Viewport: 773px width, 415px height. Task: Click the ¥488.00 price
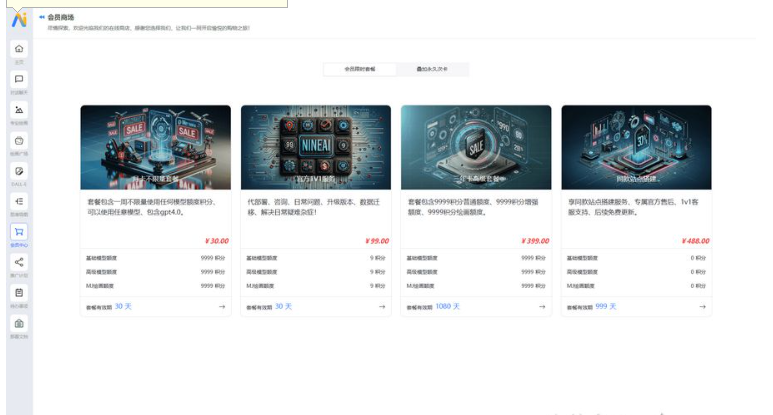696,241
